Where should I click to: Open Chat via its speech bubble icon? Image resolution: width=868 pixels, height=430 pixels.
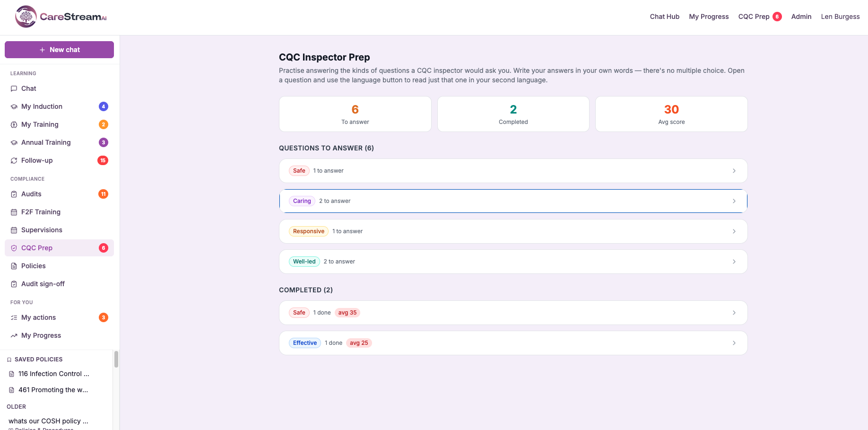(14, 88)
